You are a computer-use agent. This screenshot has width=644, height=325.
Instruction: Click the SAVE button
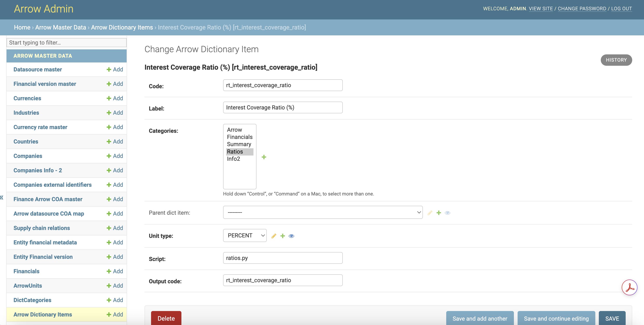pyautogui.click(x=612, y=318)
